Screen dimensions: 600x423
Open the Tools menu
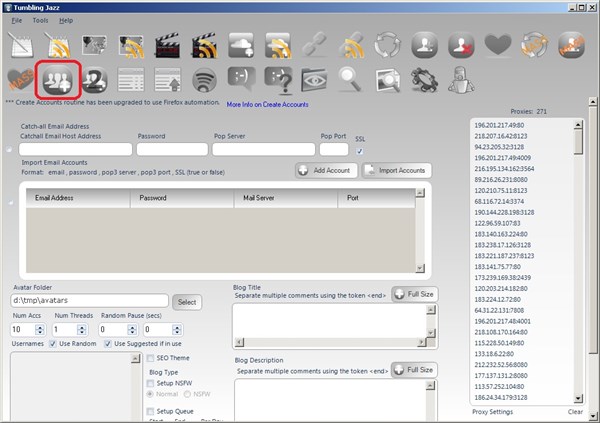coord(40,21)
